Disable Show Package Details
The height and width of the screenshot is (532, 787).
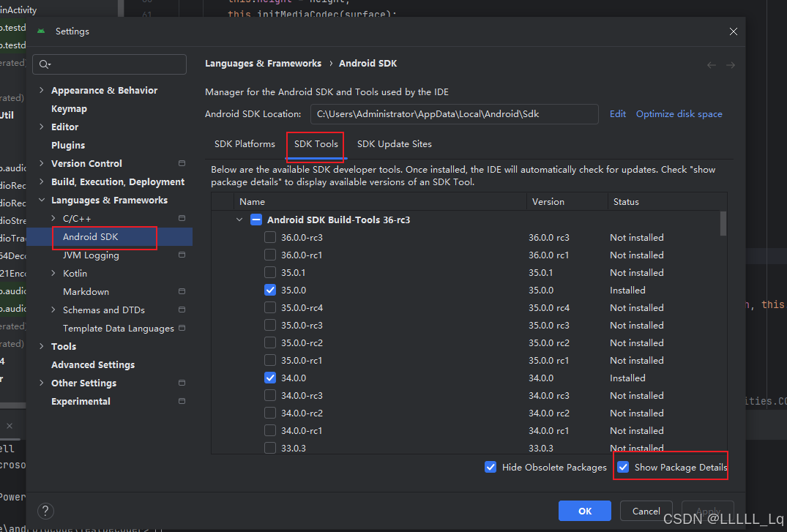(x=623, y=466)
